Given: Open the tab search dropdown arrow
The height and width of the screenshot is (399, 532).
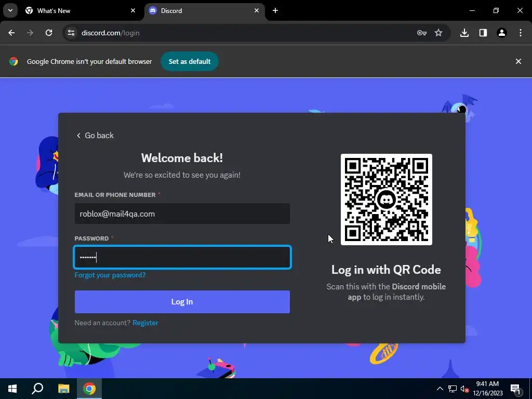Looking at the screenshot, I should [x=10, y=10].
